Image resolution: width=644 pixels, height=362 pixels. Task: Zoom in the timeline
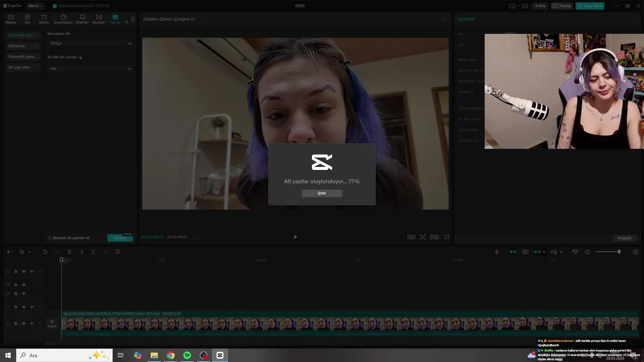pos(635,251)
